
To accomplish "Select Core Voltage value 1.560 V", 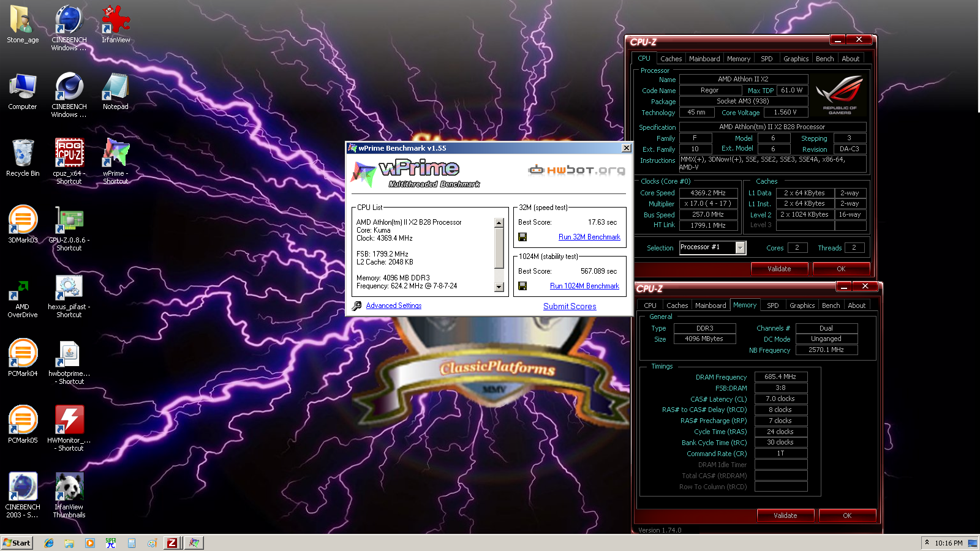I will 785,113.
